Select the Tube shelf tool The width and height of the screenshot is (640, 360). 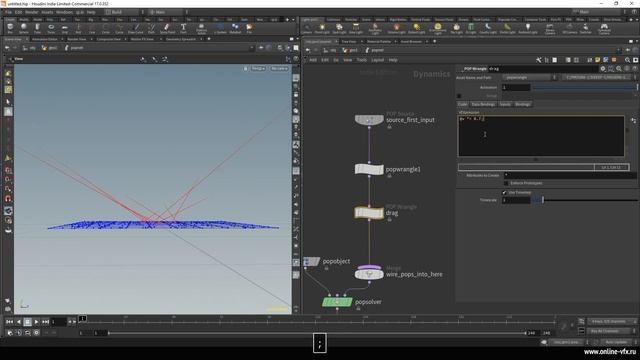[37, 28]
